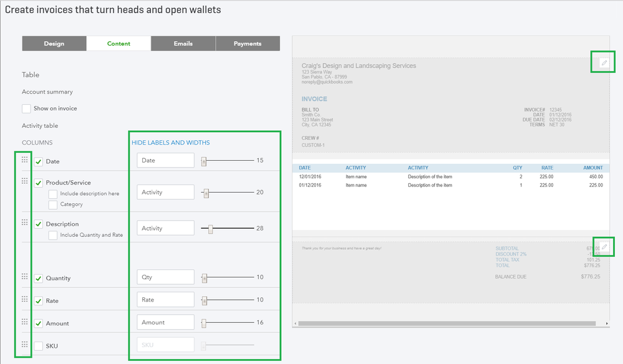Click the drag handle beside Quantity

click(25, 277)
